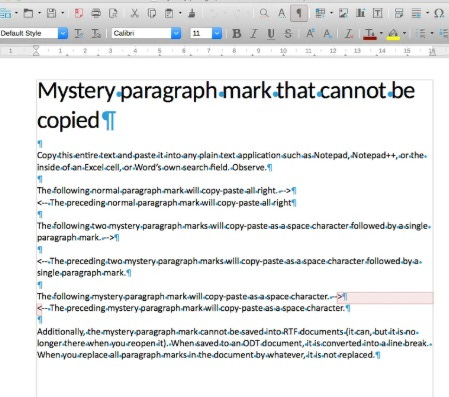Open the Default Style paragraph style list
The image size is (449, 397).
[63, 33]
